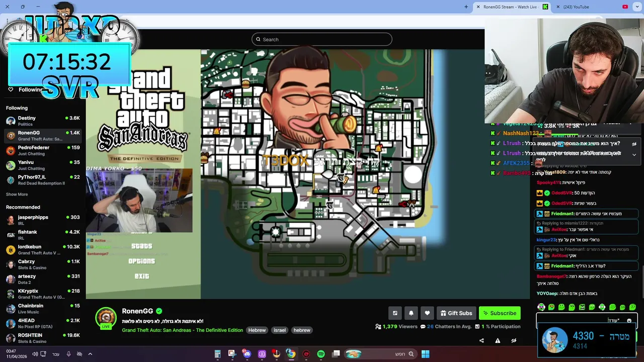Click the lowercase hebrew tag
This screenshot has height=362, width=644.
point(302,330)
